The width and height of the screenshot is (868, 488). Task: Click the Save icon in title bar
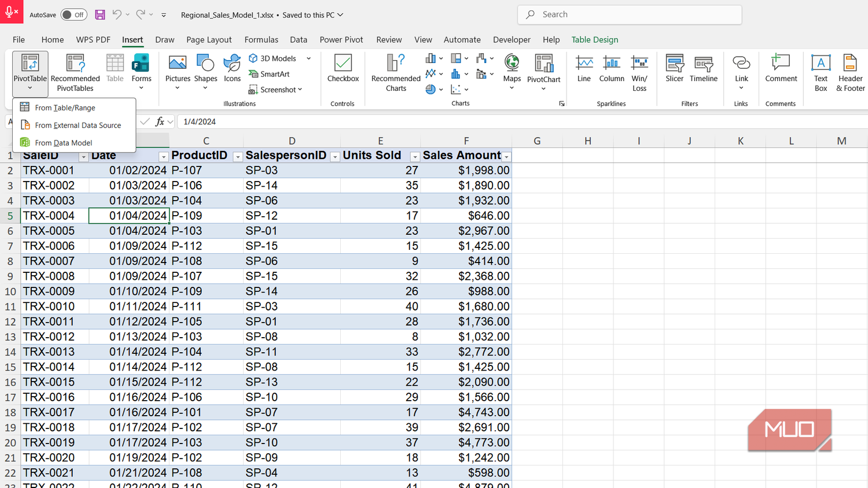click(100, 14)
